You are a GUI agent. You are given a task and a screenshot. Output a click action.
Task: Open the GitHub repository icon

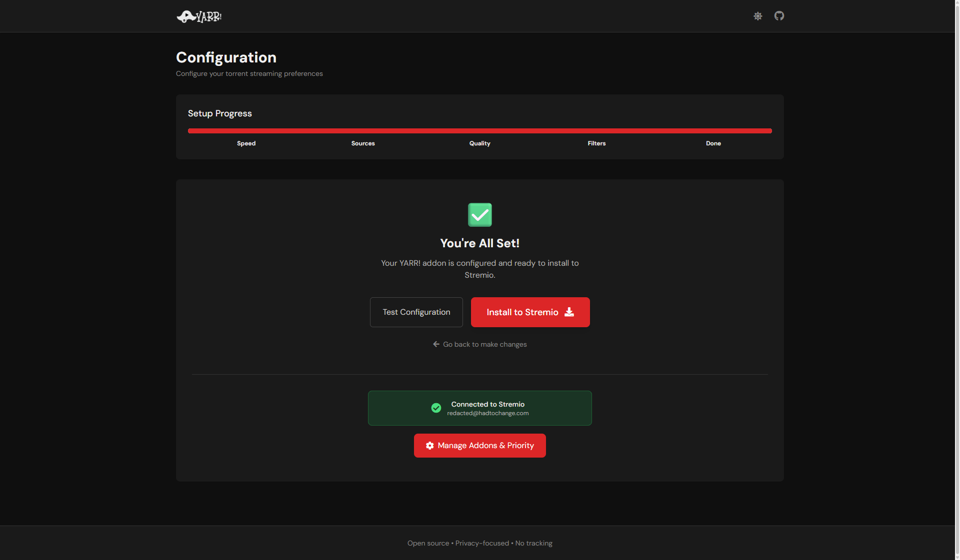pyautogui.click(x=779, y=16)
